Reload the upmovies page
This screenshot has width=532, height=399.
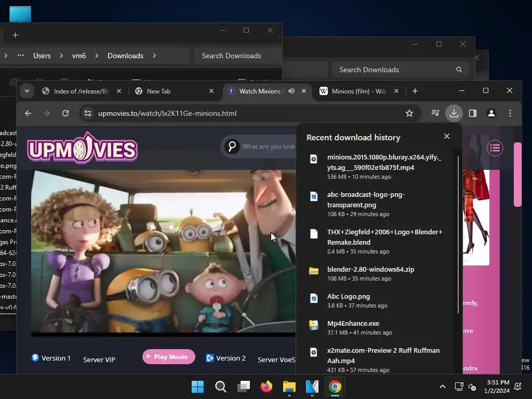click(x=65, y=113)
